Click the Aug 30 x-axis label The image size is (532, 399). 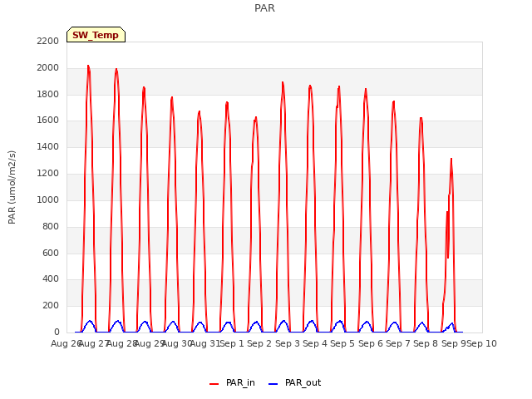tap(177, 343)
